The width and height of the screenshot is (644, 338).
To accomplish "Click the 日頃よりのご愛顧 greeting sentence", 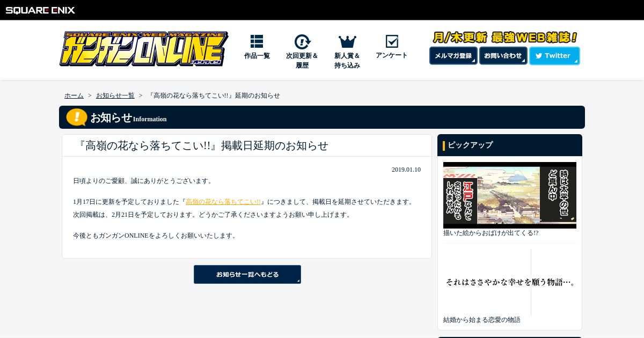I will [144, 181].
